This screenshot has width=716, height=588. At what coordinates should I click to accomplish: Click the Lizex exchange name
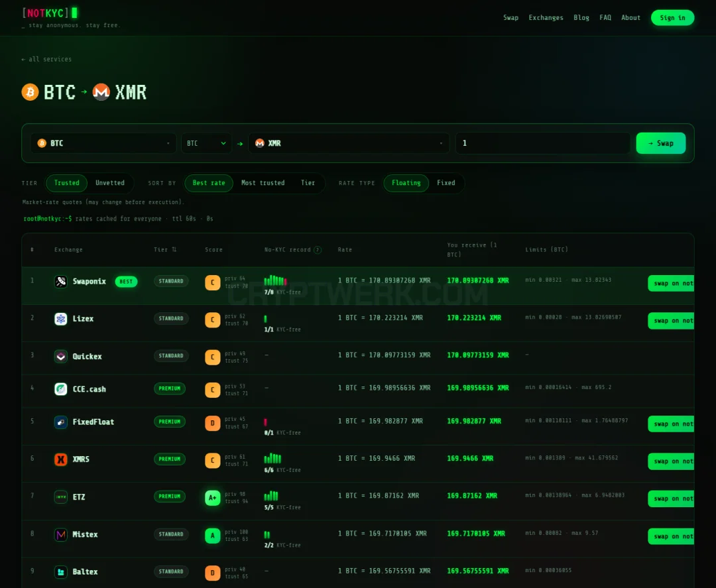point(83,319)
